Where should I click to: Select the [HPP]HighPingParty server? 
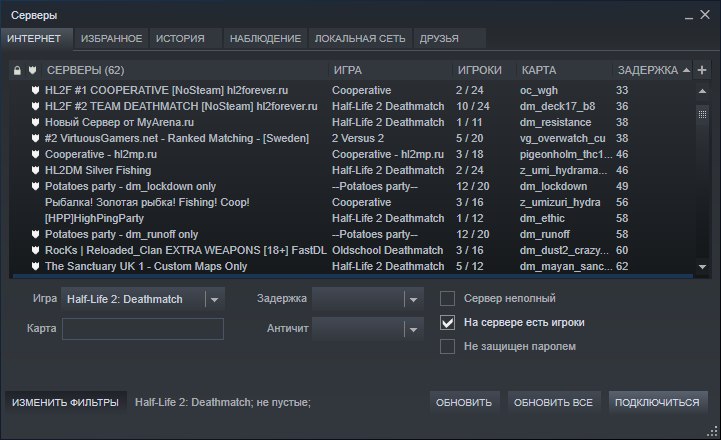tap(94, 218)
